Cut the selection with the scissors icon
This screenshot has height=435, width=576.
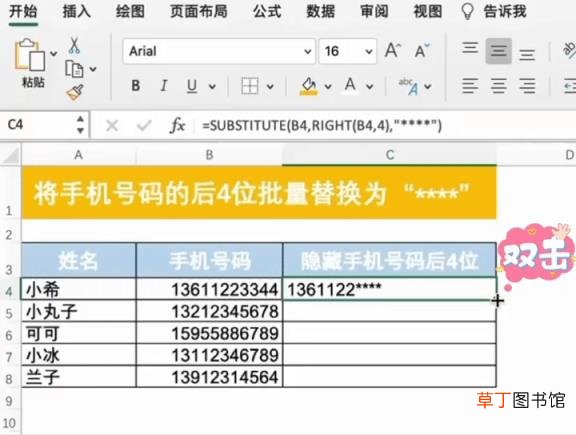pos(74,46)
